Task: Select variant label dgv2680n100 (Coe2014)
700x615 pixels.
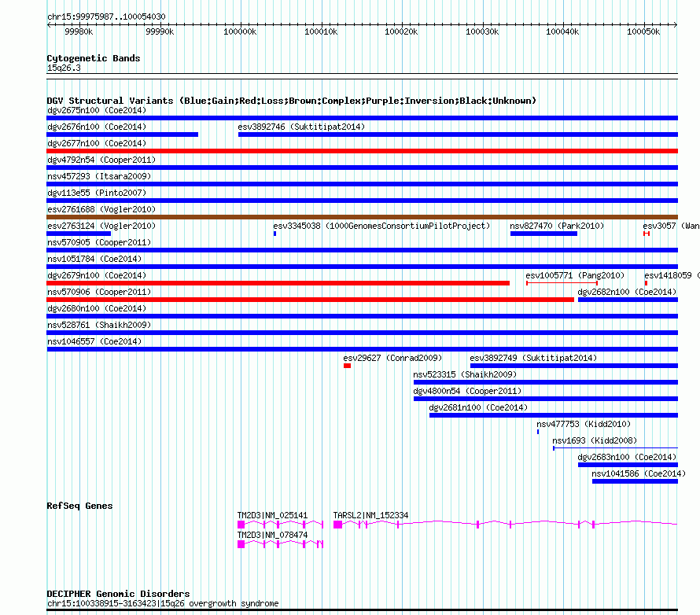Action: click(x=97, y=308)
